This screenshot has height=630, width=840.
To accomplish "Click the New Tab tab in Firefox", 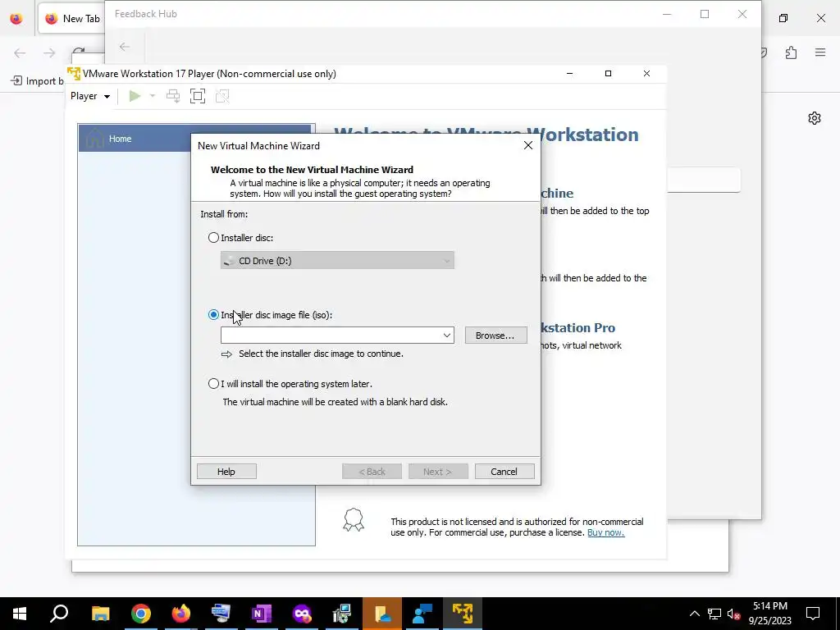I will 72,18.
